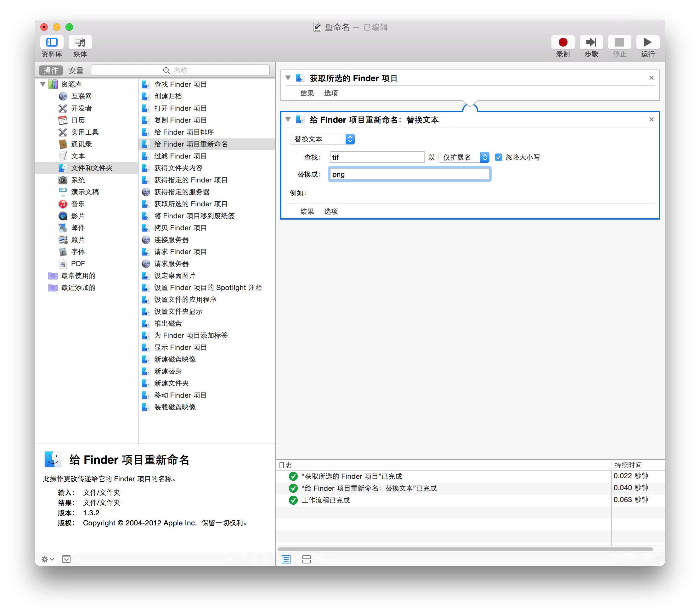Select the 请求服务器 action
The image size is (700, 616).
(206, 264)
